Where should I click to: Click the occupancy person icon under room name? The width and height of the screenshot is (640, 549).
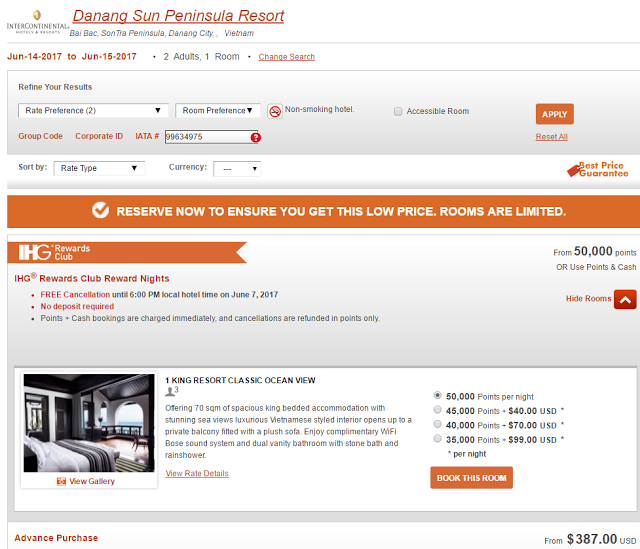point(169,392)
